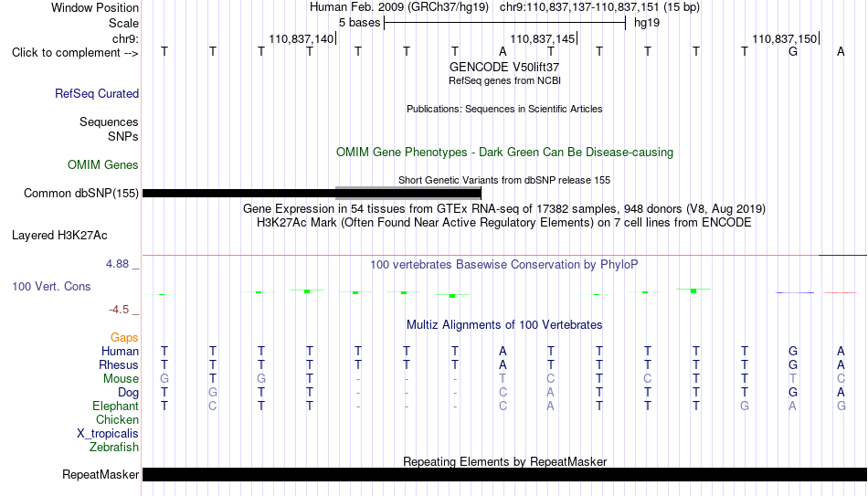This screenshot has height=496, width=868.
Task: Click the Scale label
Action: tap(123, 23)
